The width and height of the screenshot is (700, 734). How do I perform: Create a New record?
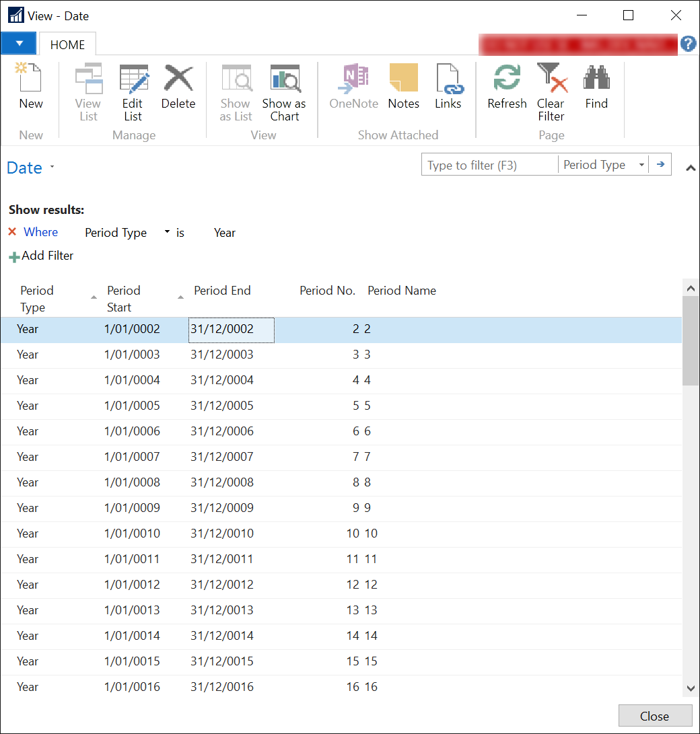[x=31, y=87]
